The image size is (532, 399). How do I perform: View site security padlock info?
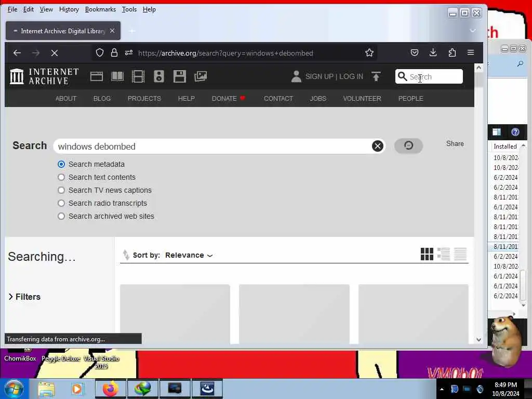(114, 52)
